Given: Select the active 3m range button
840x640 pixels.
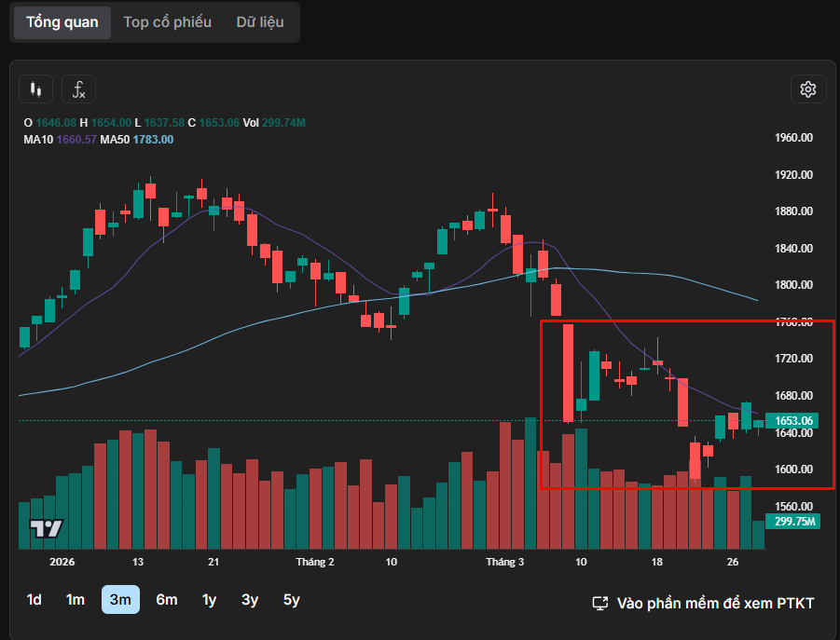Looking at the screenshot, I should click(x=120, y=600).
